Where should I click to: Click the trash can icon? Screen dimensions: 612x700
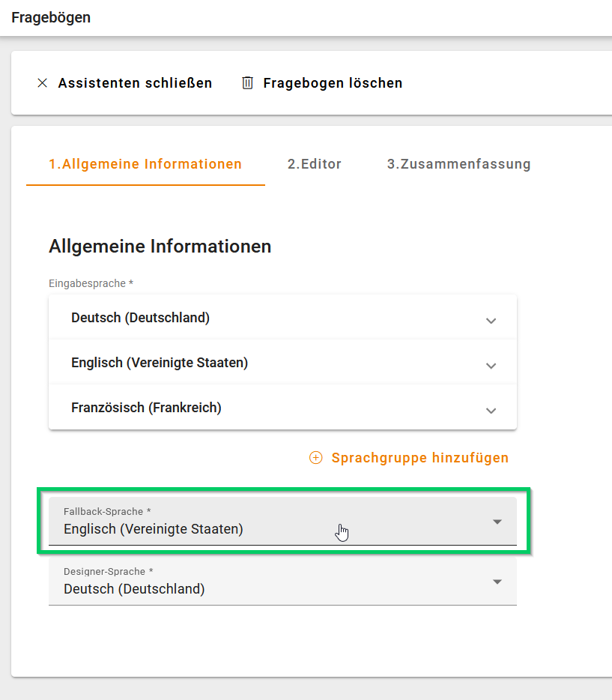tap(247, 83)
